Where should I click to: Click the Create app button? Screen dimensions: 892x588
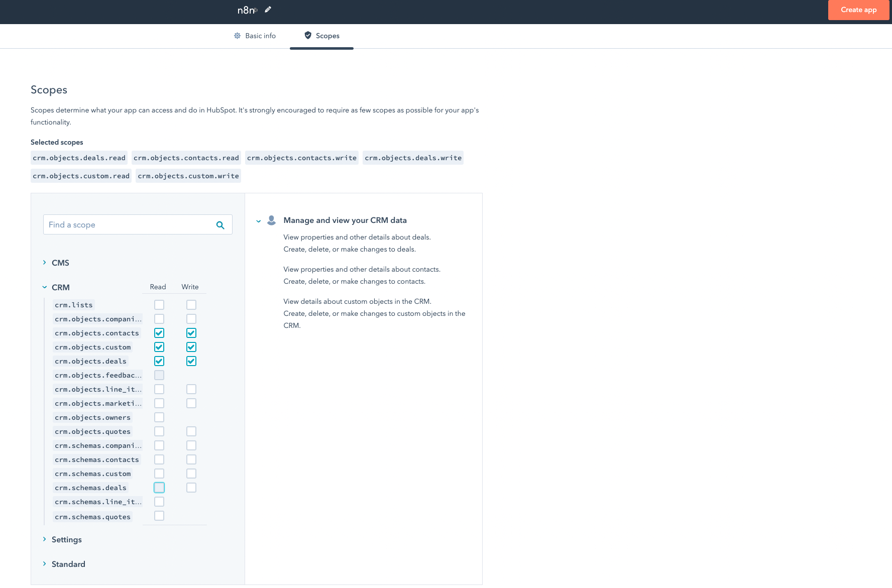click(858, 10)
